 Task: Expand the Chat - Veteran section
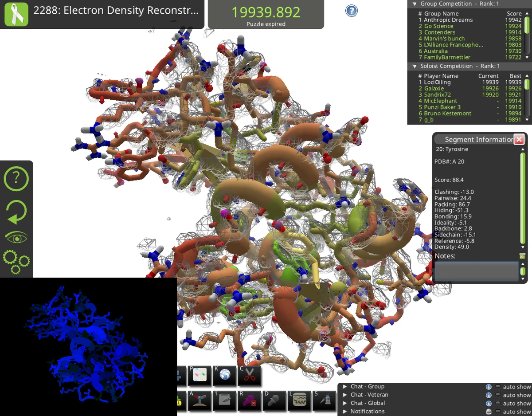click(x=345, y=395)
